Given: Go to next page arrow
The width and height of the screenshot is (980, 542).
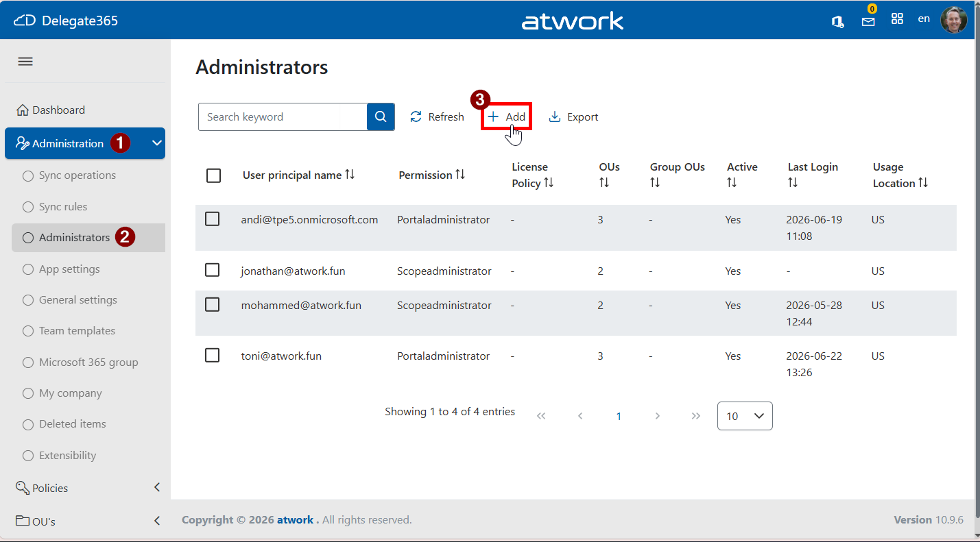Looking at the screenshot, I should (x=658, y=416).
